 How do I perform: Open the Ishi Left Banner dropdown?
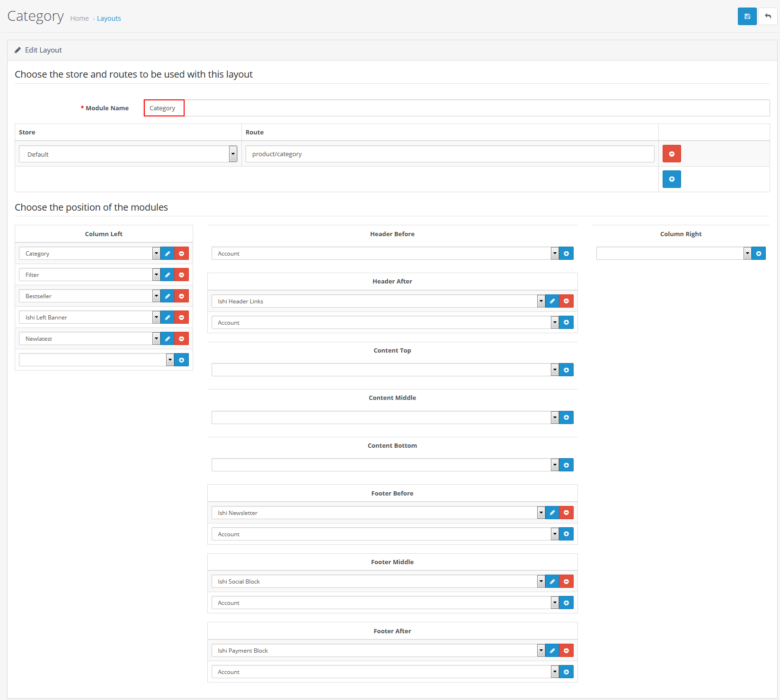(x=89, y=318)
